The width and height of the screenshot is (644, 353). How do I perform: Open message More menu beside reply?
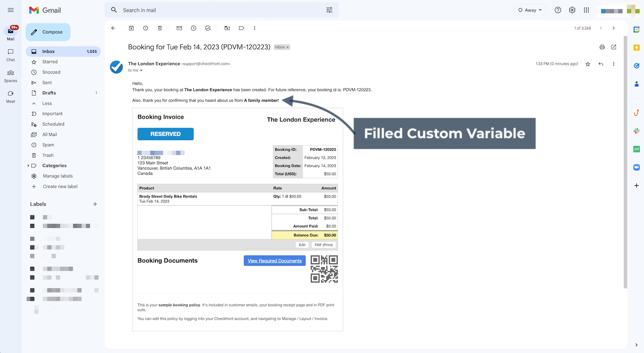613,64
